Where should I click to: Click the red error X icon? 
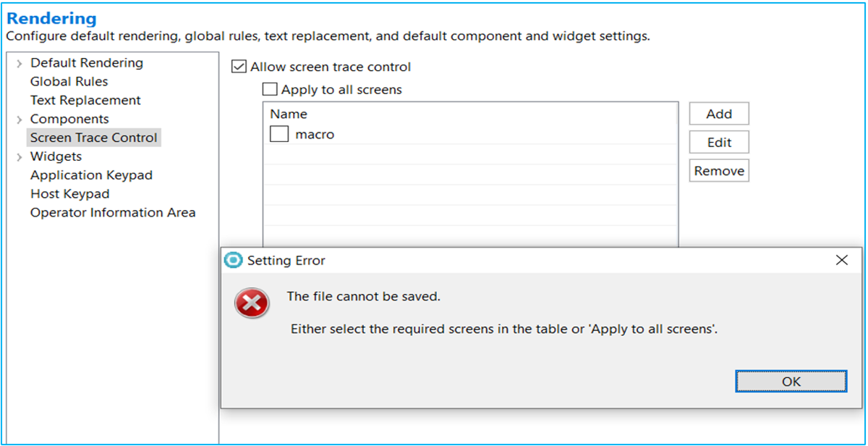[x=251, y=303]
